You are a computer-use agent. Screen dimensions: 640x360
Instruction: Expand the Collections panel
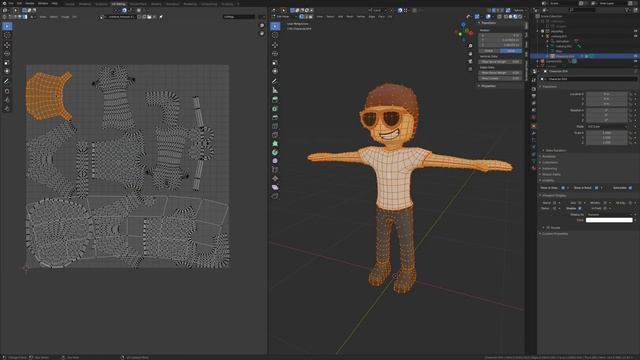(550, 162)
